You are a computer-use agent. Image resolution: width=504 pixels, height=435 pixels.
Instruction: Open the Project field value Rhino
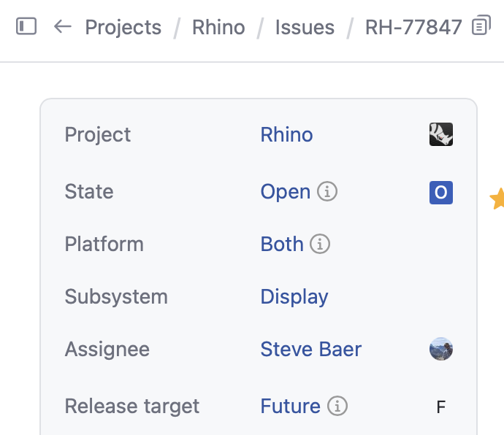[286, 134]
